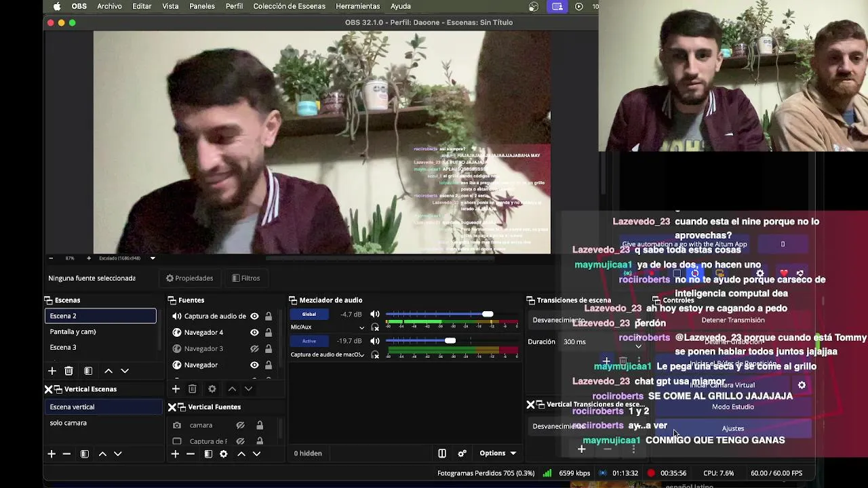Click Global button on Mic/Aux channel
Screen dimensions: 868x488
pos(309,314)
